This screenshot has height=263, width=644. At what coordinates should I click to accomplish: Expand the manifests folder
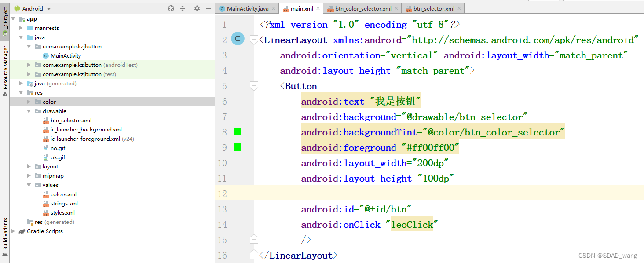21,28
